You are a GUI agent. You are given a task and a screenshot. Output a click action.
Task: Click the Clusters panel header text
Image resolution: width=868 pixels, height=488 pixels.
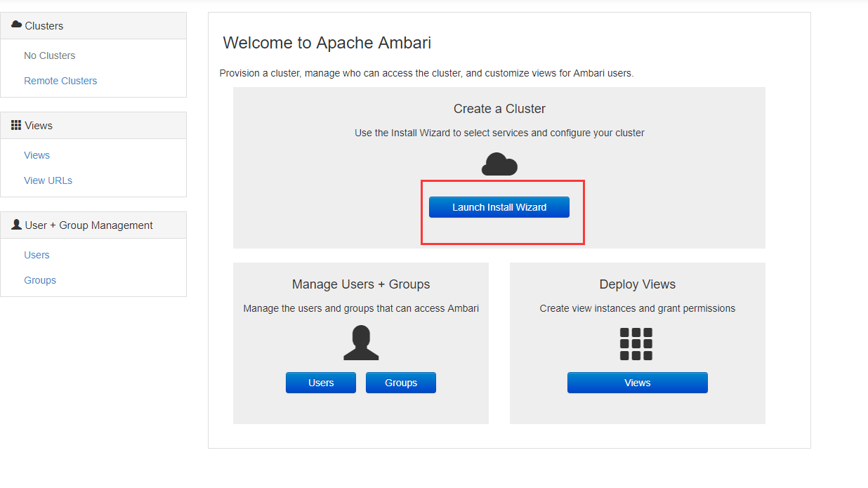coord(44,26)
